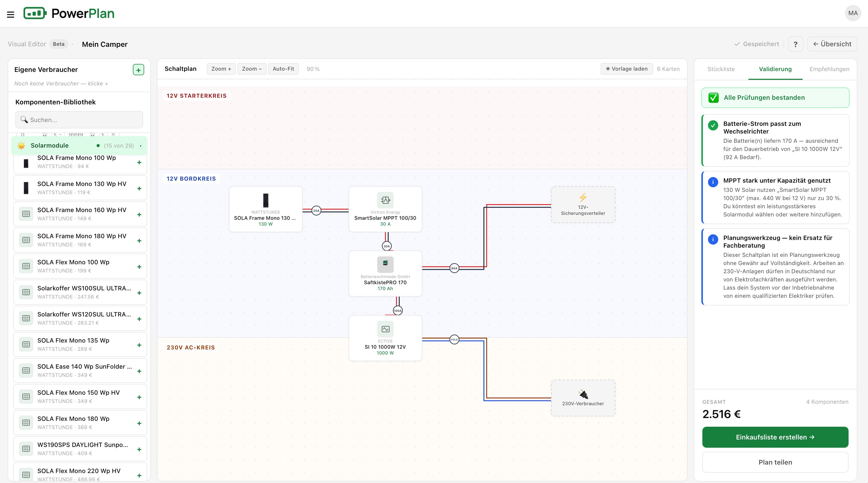This screenshot has height=483, width=868.
Task: Select the SaftkistePRO 170 battery icon
Action: click(385, 265)
